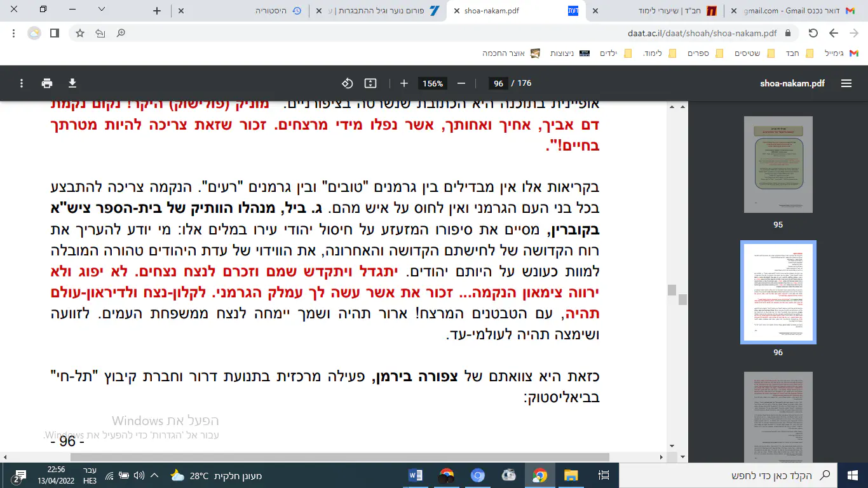
Task: Print the PDF document
Action: 47,83
